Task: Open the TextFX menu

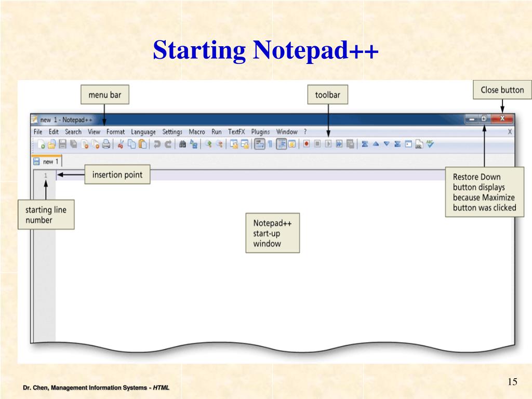Action: coord(236,131)
